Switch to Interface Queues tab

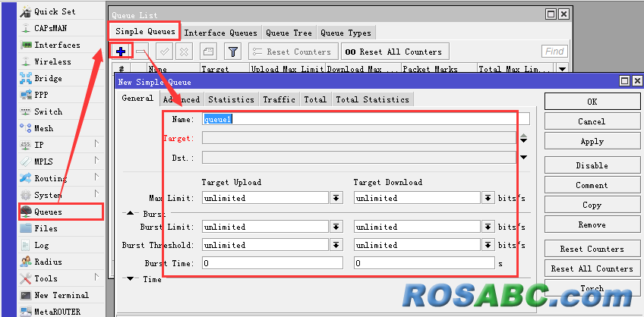(x=220, y=33)
